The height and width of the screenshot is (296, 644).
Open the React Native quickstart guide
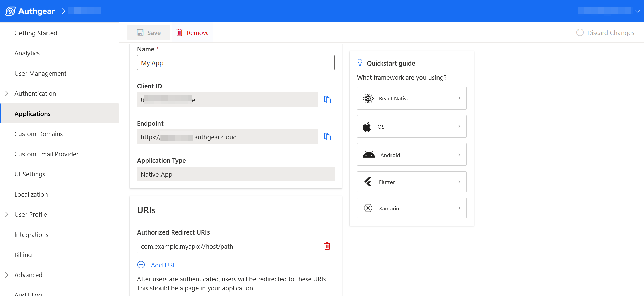click(x=411, y=98)
